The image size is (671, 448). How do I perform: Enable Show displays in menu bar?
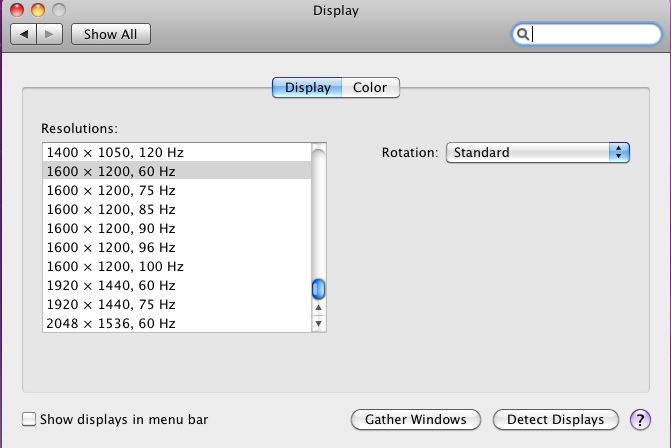click(x=29, y=419)
